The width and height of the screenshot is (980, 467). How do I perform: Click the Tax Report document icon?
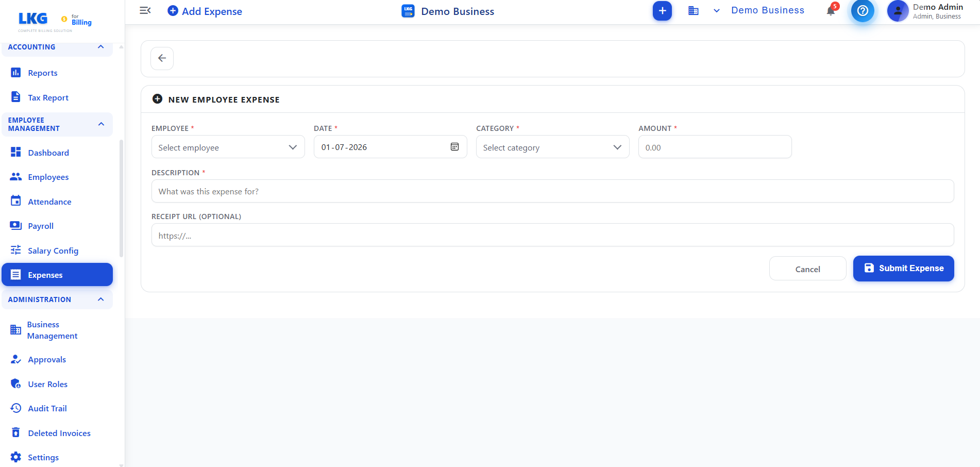(x=16, y=97)
